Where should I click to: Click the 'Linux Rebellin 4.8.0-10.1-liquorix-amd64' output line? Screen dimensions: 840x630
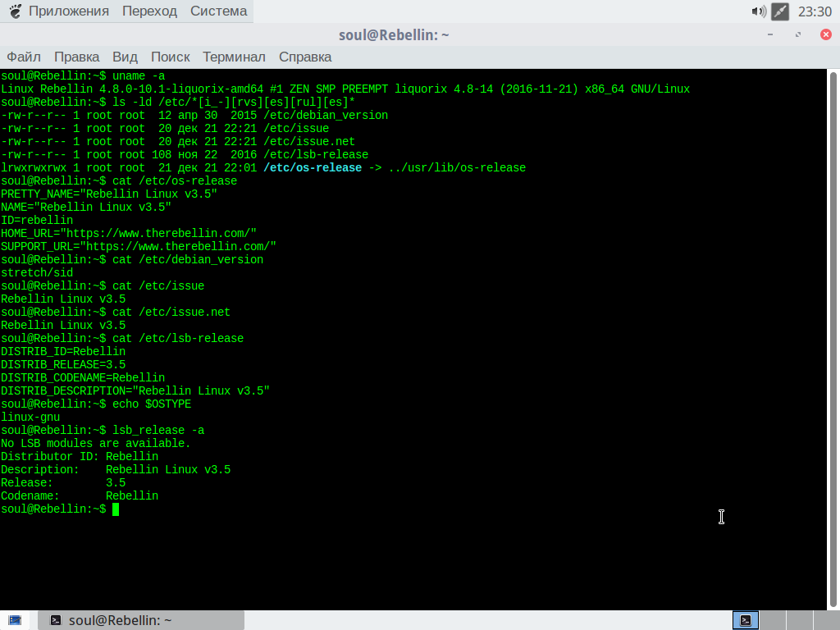tap(345, 89)
